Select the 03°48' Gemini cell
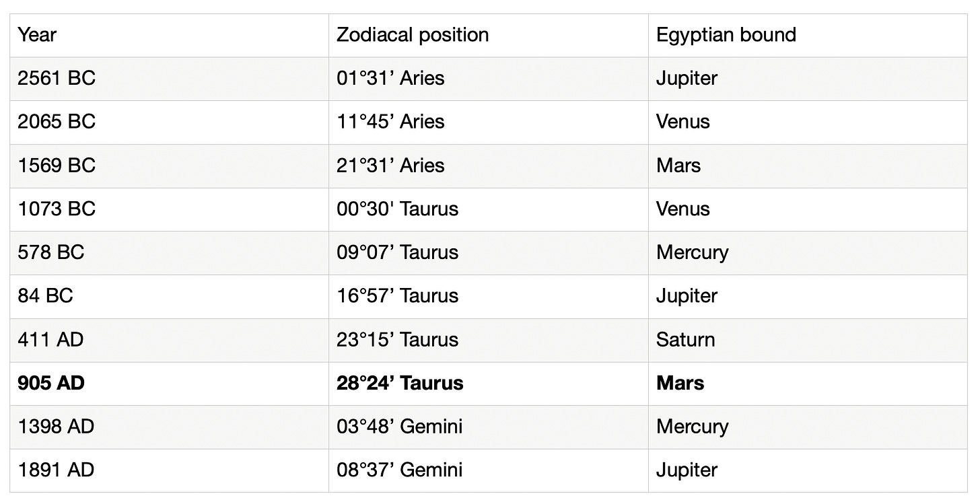 tap(489, 427)
